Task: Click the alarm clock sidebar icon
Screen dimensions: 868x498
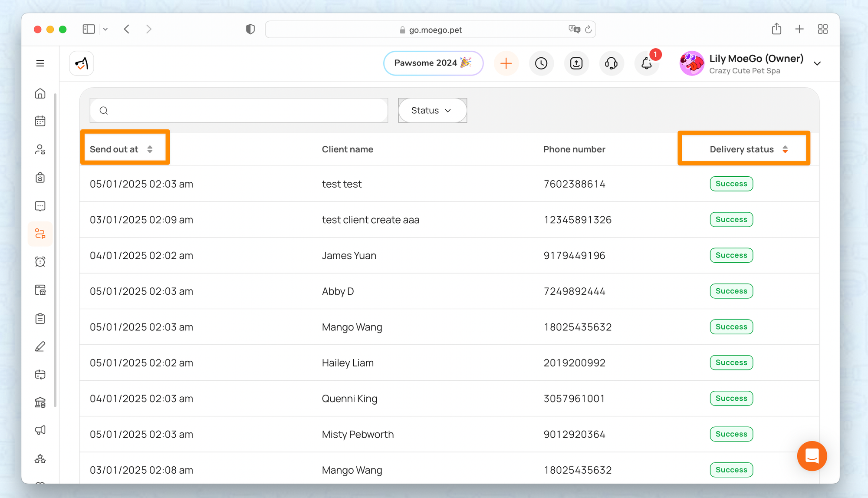Action: coord(40,262)
